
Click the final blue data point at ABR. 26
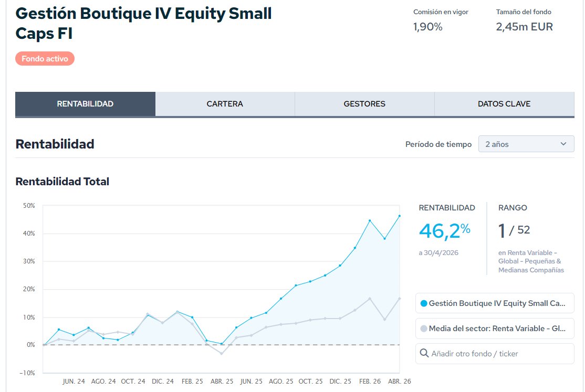pos(400,216)
